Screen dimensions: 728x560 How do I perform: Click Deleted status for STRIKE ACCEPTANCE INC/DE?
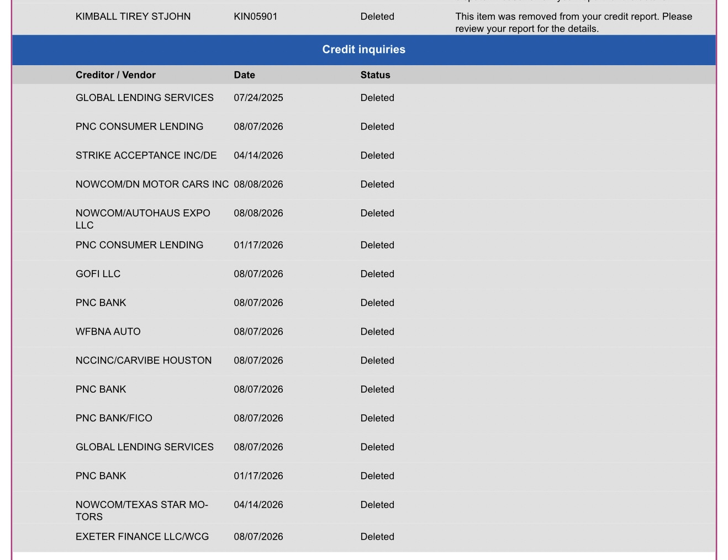click(377, 155)
